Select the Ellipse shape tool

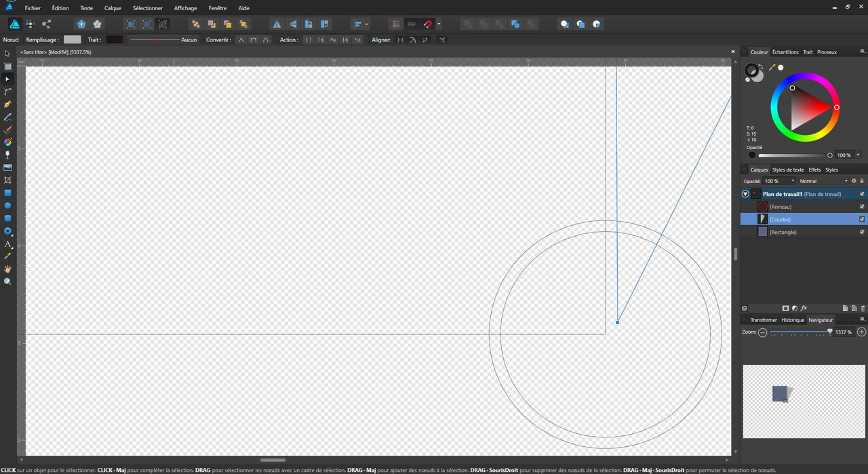pos(7,205)
